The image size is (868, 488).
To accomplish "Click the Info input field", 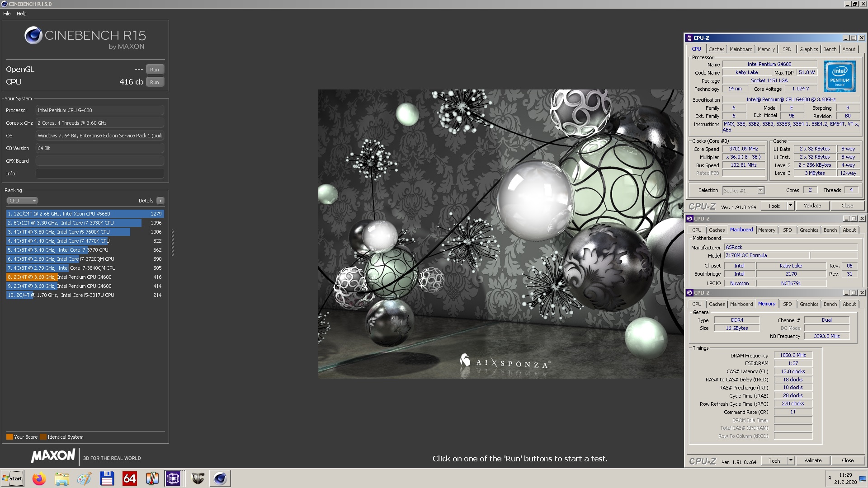I will (x=100, y=174).
